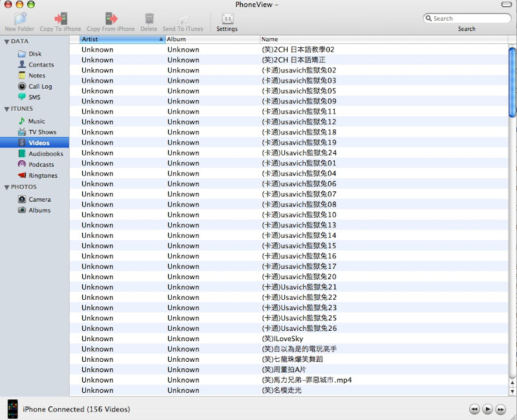The image size is (517, 420).
Task: Select row (笑)自以為是的電玩高手
Action: [289, 349]
